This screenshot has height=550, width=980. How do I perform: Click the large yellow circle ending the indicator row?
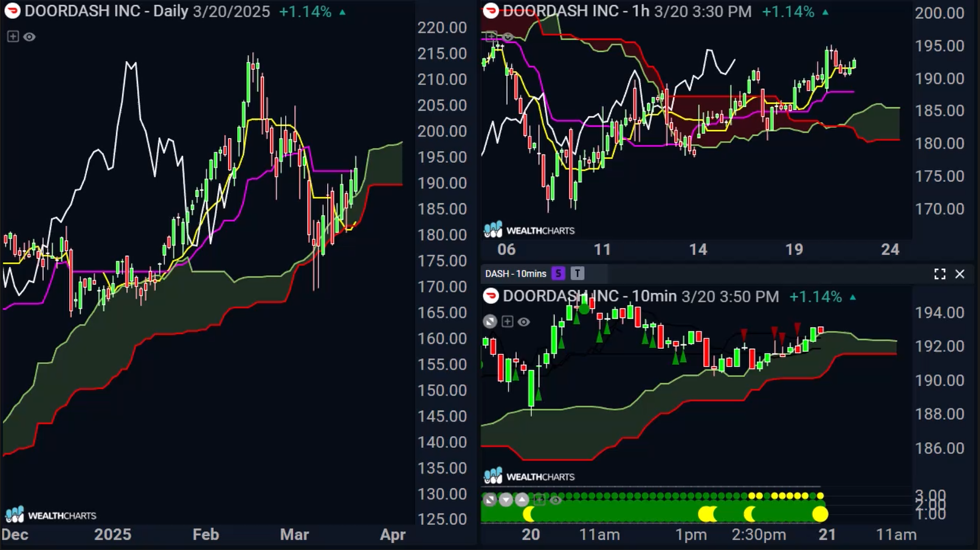coord(820,515)
